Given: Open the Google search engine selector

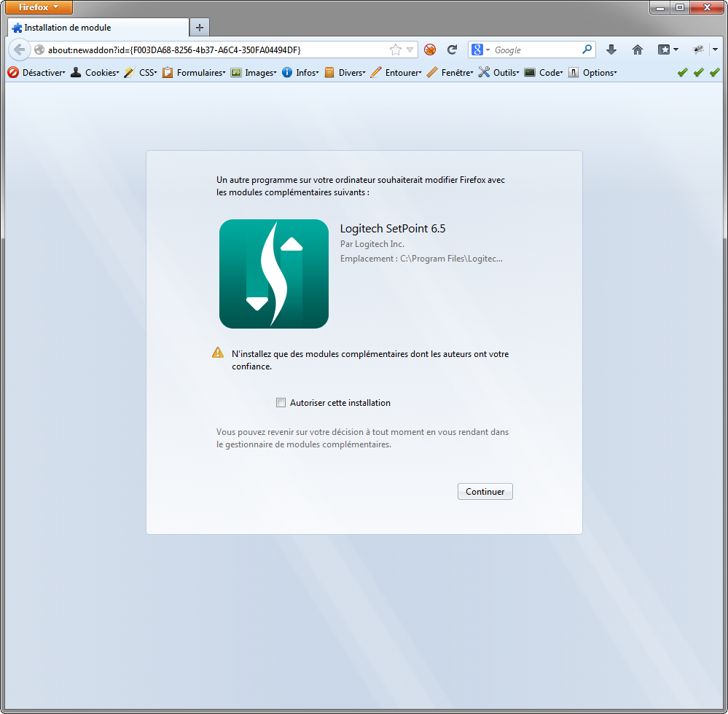Looking at the screenshot, I should pos(480,50).
